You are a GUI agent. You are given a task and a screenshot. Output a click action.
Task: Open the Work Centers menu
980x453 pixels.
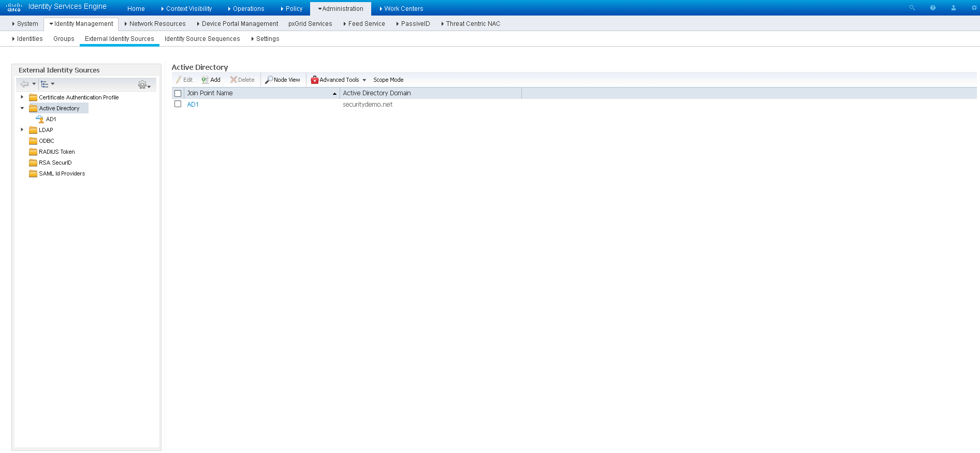[401, 9]
